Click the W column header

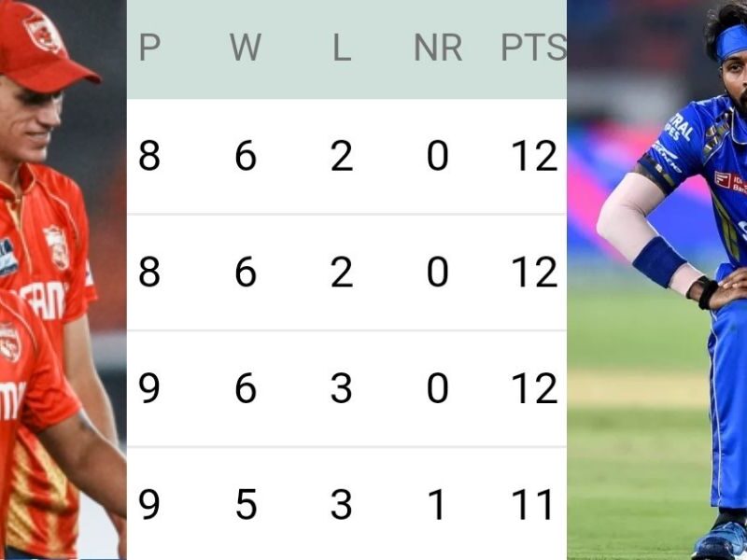click(x=246, y=48)
